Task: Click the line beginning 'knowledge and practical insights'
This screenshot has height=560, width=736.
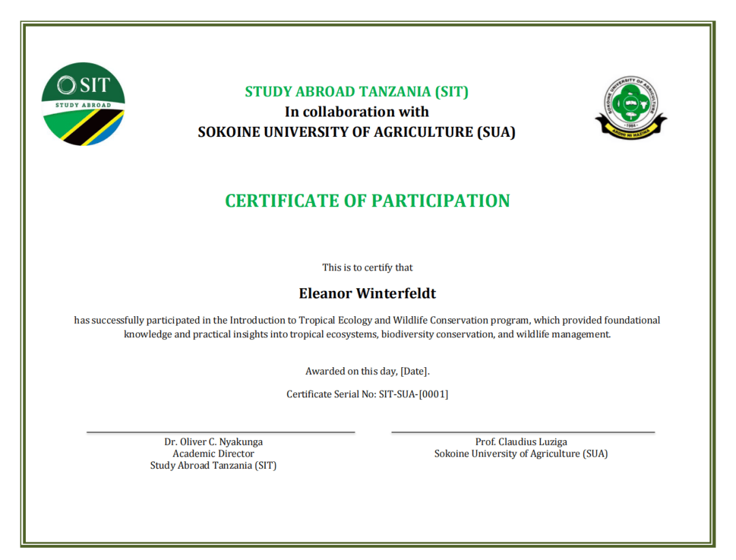Action: pyautogui.click(x=367, y=335)
